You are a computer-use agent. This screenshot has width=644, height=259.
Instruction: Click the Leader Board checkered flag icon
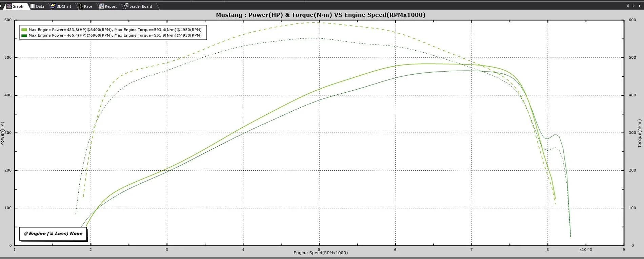click(126, 6)
